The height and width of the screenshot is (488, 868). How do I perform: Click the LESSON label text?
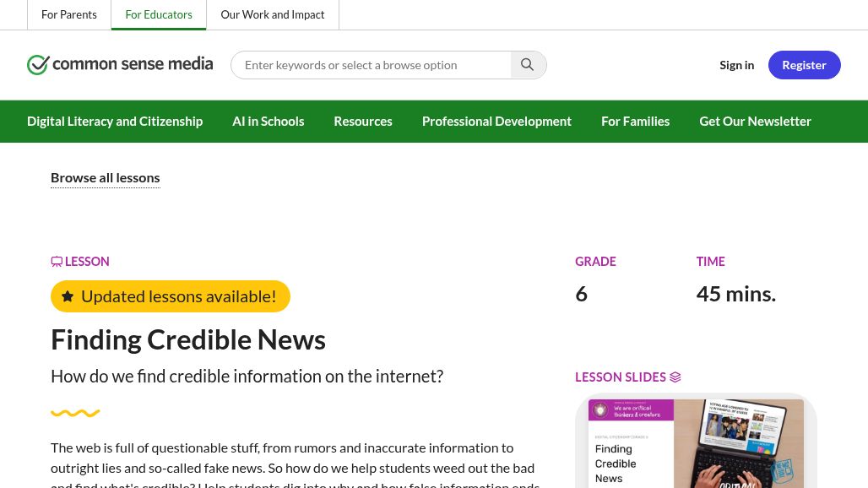(x=87, y=261)
